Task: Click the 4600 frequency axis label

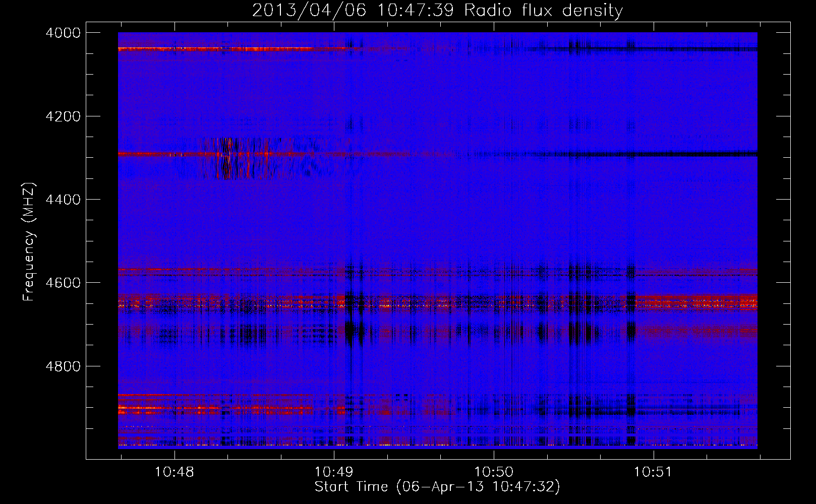Action: tap(63, 283)
